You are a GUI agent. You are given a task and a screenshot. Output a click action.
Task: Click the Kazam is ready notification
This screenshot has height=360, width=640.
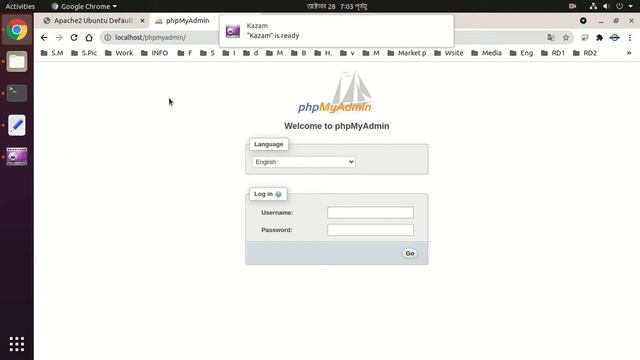click(x=336, y=31)
